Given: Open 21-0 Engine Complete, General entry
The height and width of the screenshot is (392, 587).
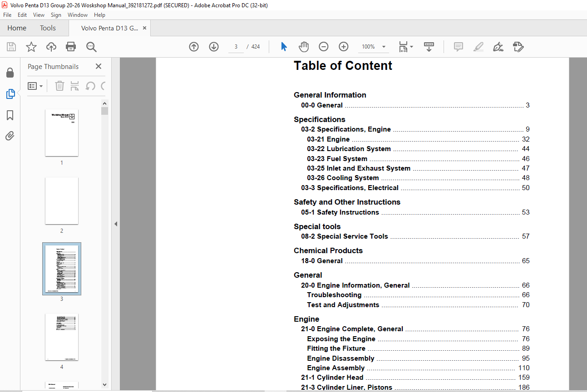Looking at the screenshot, I should click(415, 329).
